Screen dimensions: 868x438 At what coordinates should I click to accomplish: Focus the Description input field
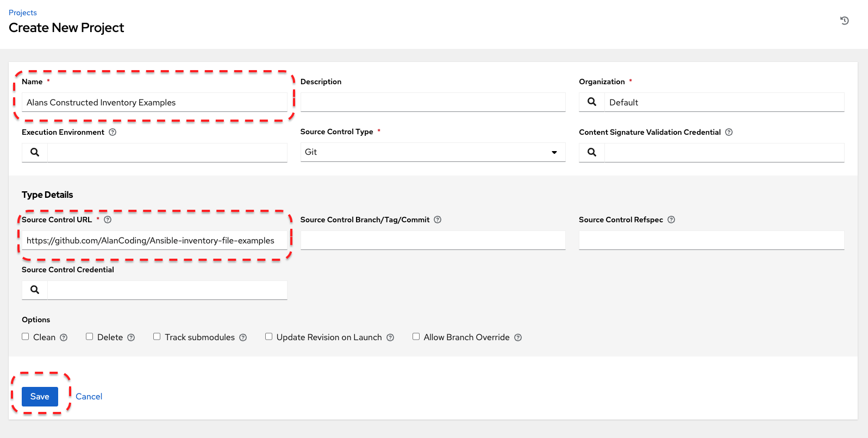433,102
